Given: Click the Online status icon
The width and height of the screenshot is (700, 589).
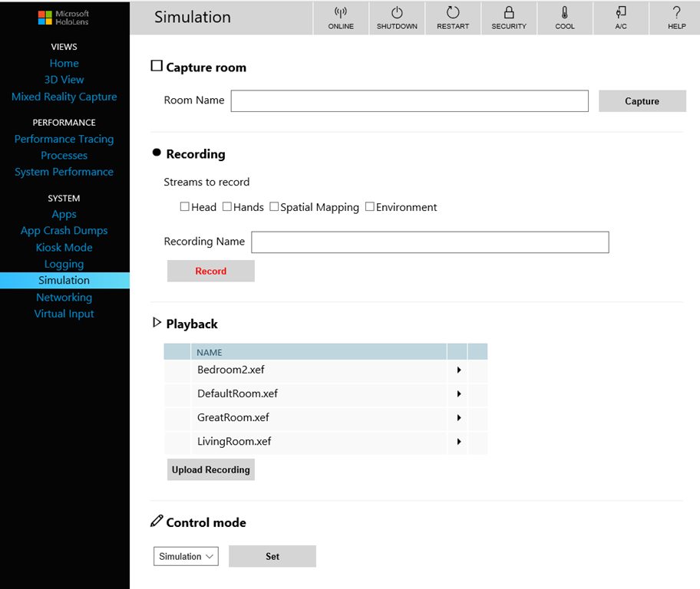Looking at the screenshot, I should [x=341, y=13].
